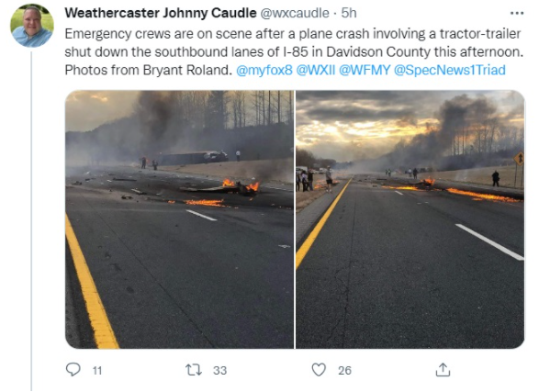The width and height of the screenshot is (550, 392).
Task: Like the tweet with the heart icon
Action: (x=319, y=370)
